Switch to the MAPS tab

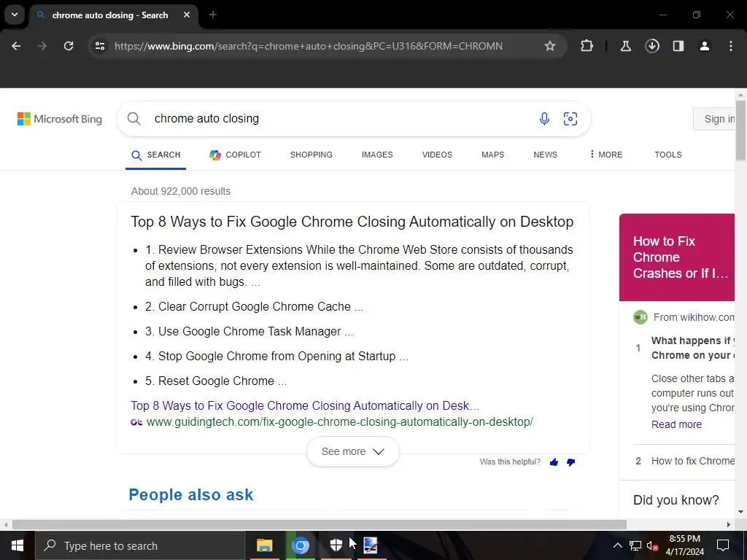[x=492, y=155]
